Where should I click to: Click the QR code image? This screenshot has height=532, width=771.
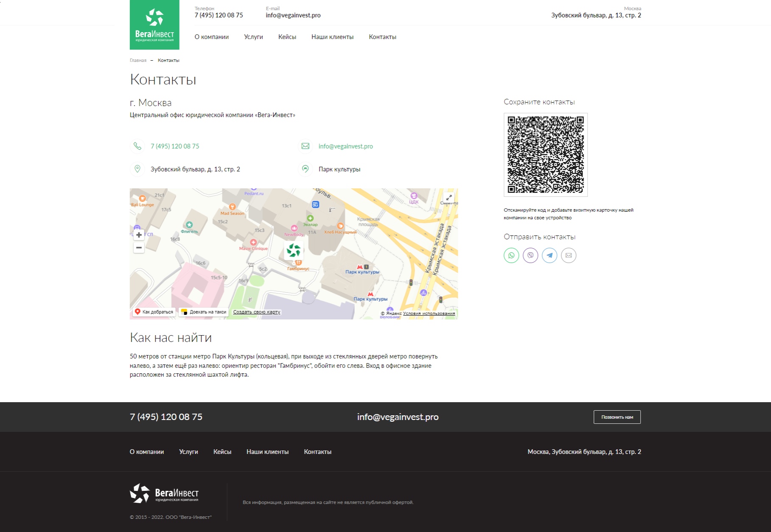click(546, 155)
